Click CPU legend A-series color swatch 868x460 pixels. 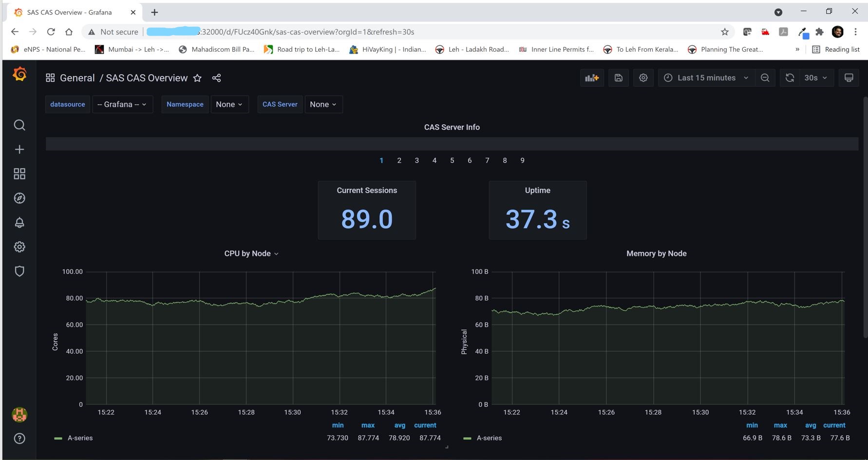coord(58,439)
